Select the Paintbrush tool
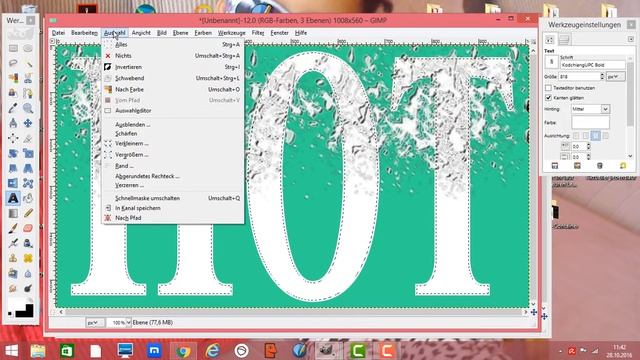 (13, 228)
